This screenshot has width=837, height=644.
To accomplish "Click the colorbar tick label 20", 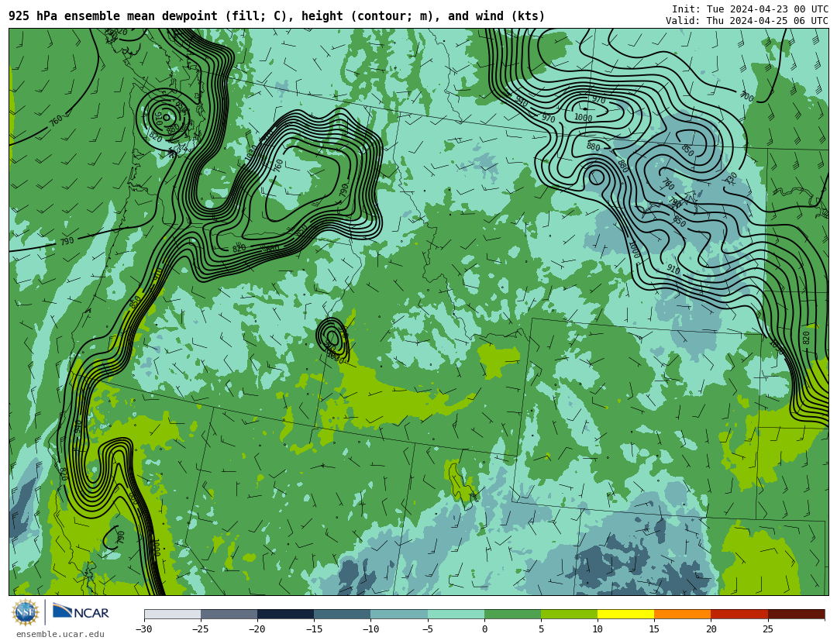I will [x=711, y=629].
